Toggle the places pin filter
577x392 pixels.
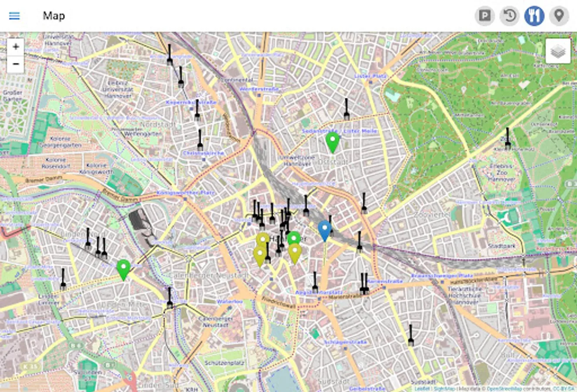(558, 16)
